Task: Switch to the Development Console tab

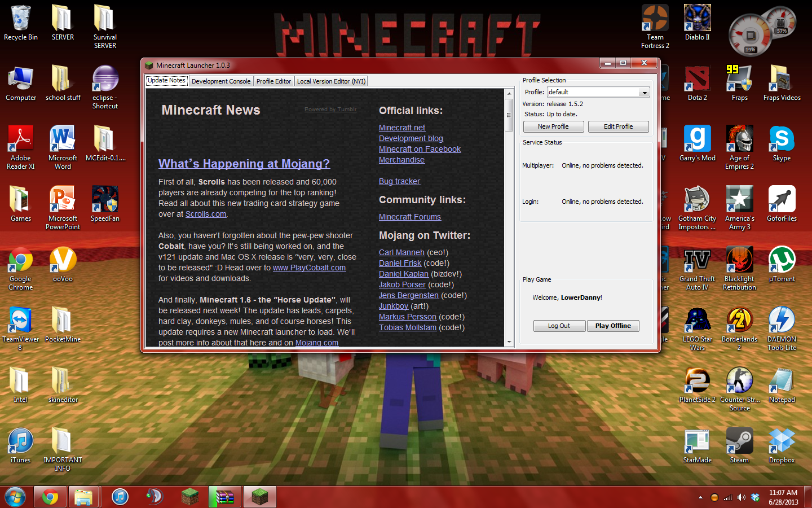Action: (221, 81)
